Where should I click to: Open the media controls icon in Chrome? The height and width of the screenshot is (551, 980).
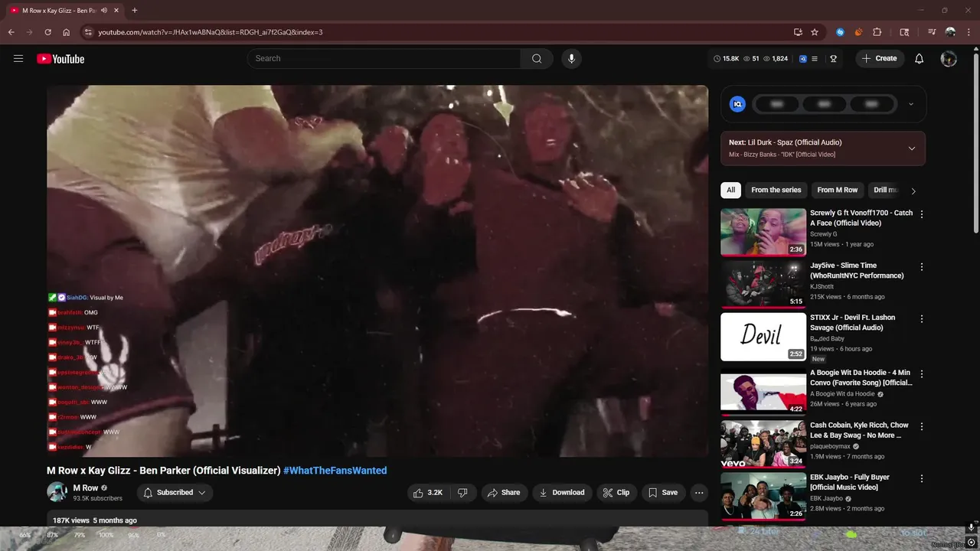(x=932, y=32)
